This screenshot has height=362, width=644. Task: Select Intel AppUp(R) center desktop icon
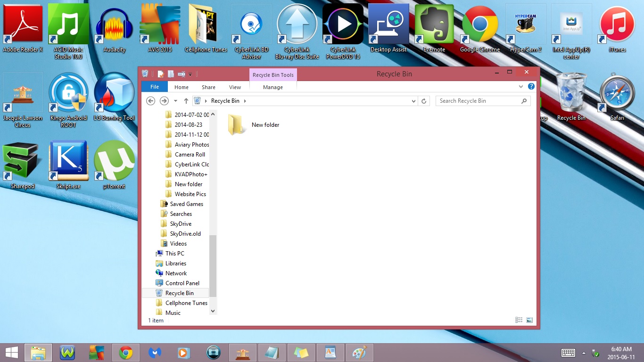[x=571, y=31]
